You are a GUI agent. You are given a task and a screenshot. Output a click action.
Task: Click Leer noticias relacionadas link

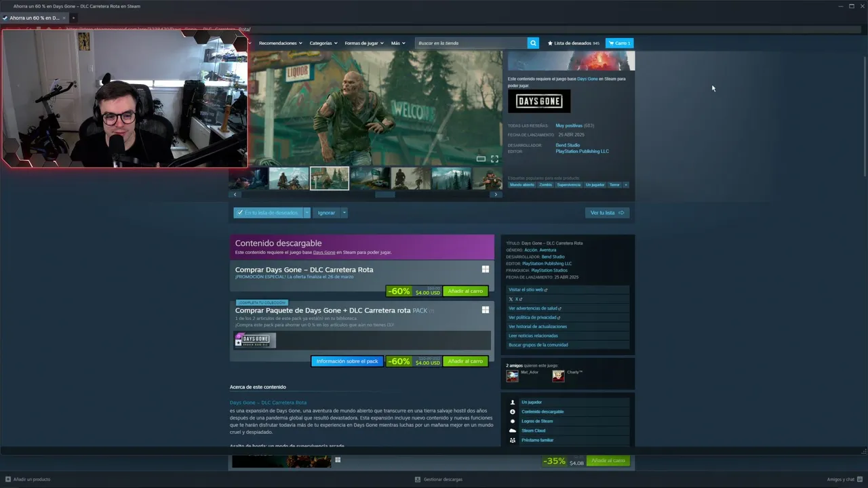click(x=533, y=335)
